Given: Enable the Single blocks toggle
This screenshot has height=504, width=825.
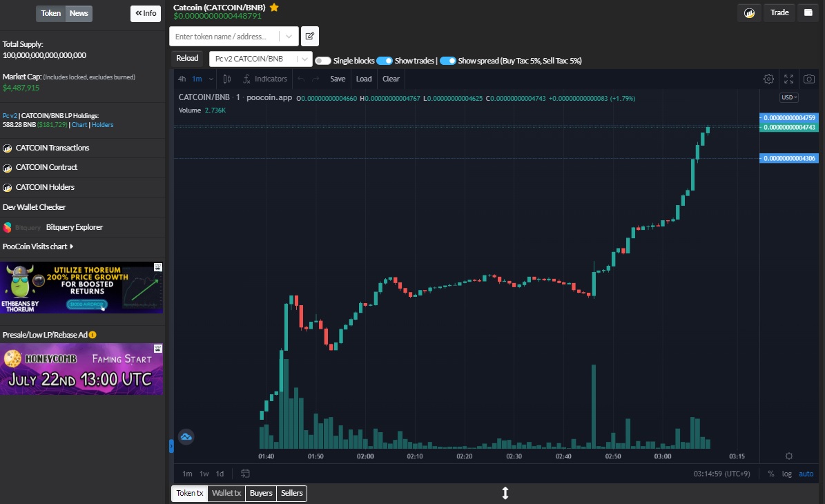Looking at the screenshot, I should click(322, 61).
